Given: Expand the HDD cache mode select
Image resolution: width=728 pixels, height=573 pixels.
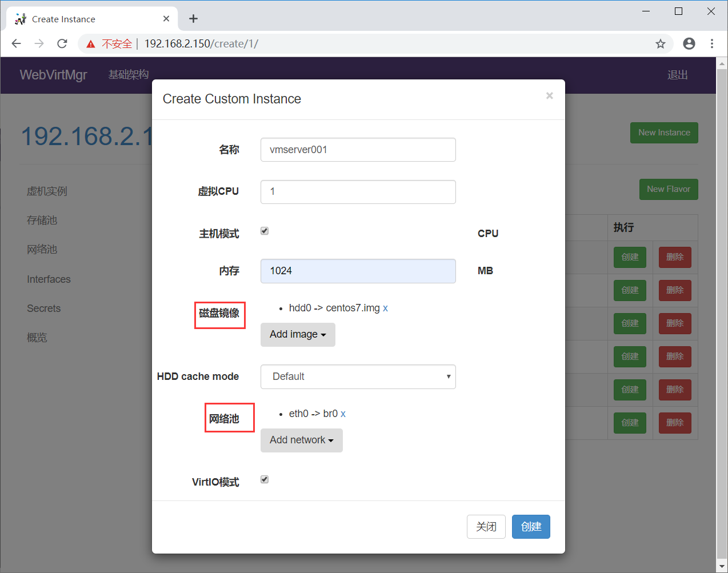Looking at the screenshot, I should click(x=358, y=376).
